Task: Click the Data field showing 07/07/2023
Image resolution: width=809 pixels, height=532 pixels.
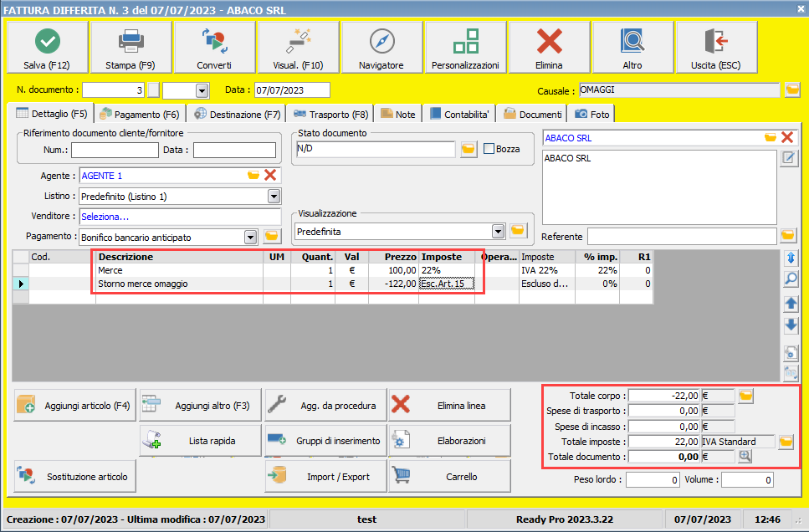Action: point(292,90)
